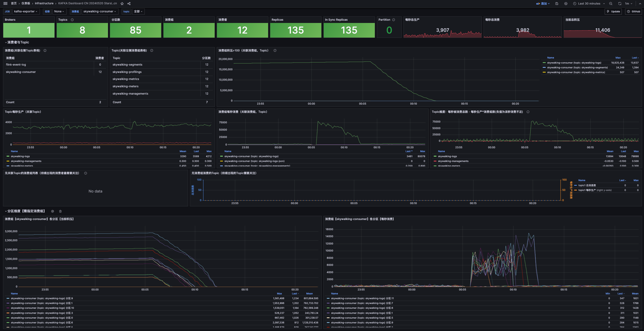Open the 名称 None variable dropdown
Image resolution: width=644 pixels, height=331 pixels.
[59, 11]
